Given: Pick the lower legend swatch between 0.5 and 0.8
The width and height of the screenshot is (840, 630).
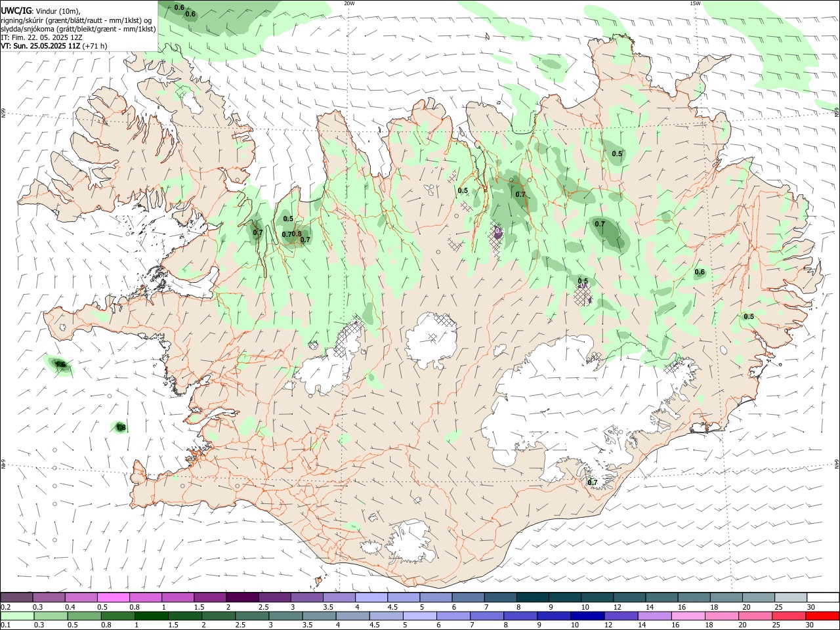Looking at the screenshot, I should 85,616.
